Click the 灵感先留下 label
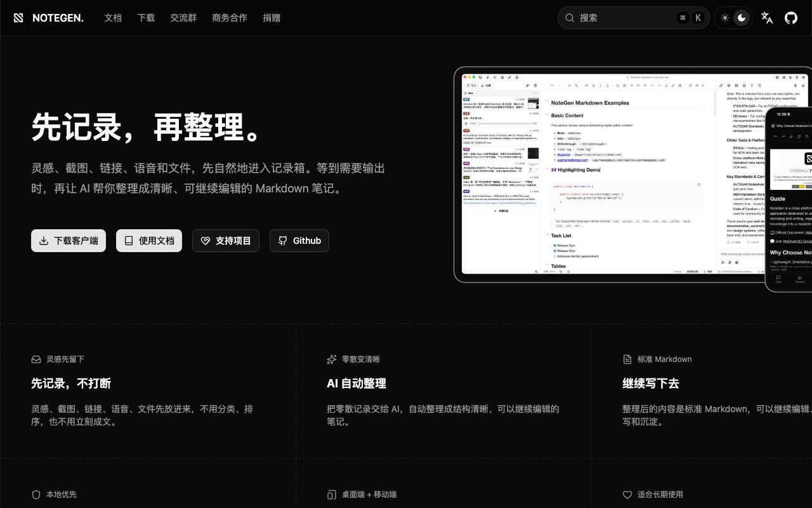This screenshot has width=812, height=508. point(65,359)
